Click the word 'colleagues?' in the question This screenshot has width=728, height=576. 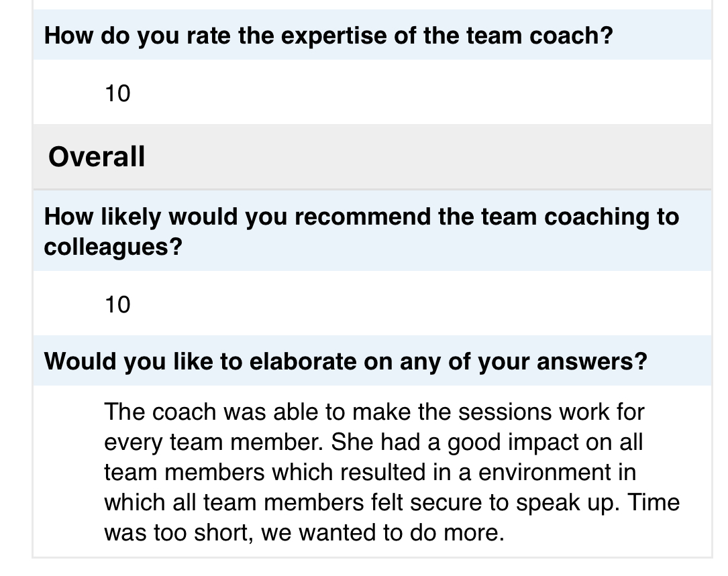[113, 247]
